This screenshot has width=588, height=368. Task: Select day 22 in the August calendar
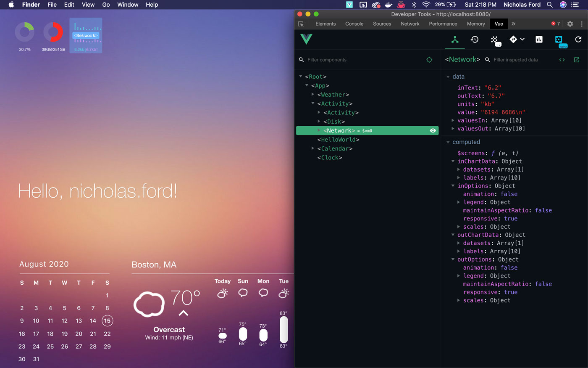click(107, 334)
